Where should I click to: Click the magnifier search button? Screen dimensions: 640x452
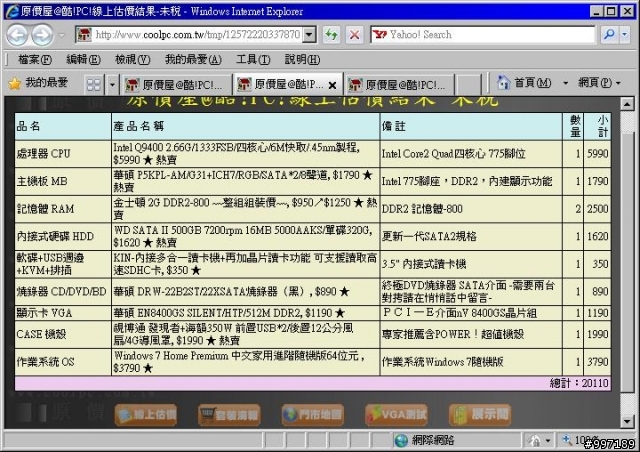(609, 35)
